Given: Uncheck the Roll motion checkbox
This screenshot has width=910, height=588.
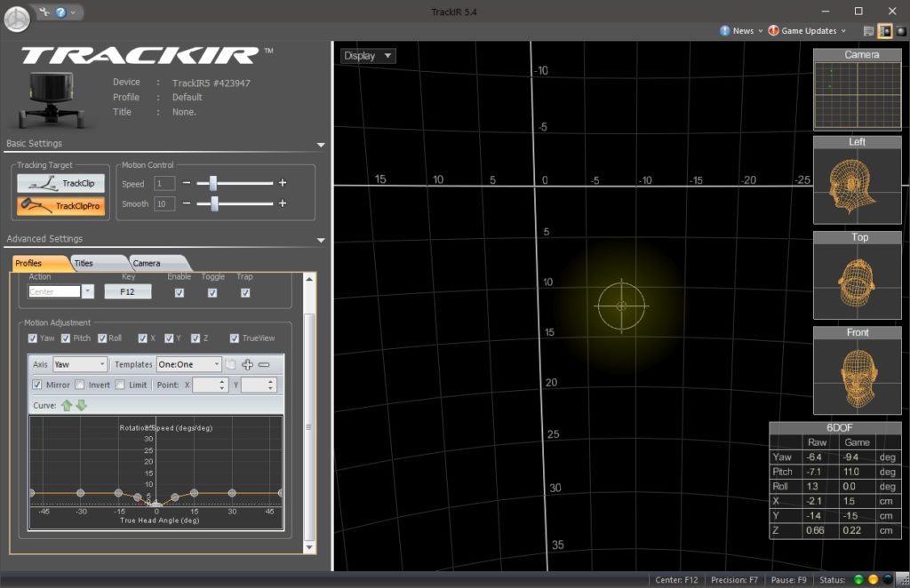Looking at the screenshot, I should tap(102, 338).
